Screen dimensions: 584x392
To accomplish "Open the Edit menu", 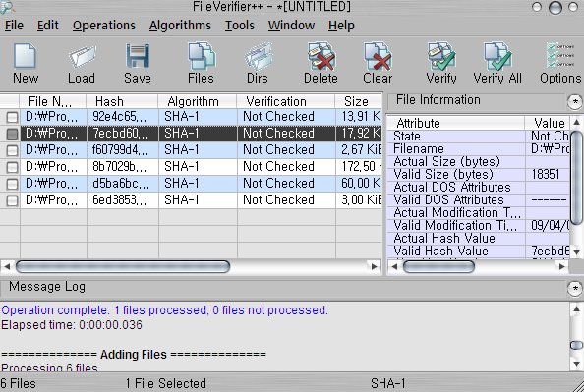I will 47,26.
